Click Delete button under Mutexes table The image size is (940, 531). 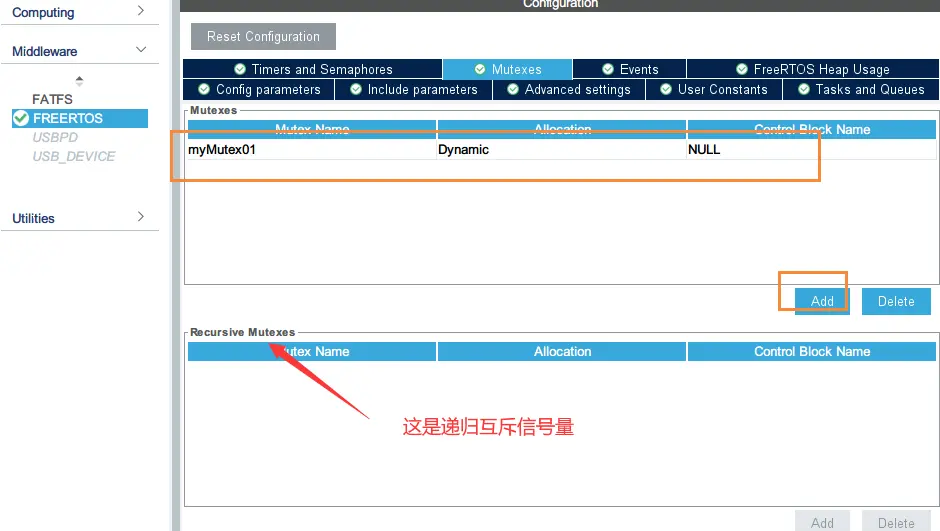tap(896, 301)
